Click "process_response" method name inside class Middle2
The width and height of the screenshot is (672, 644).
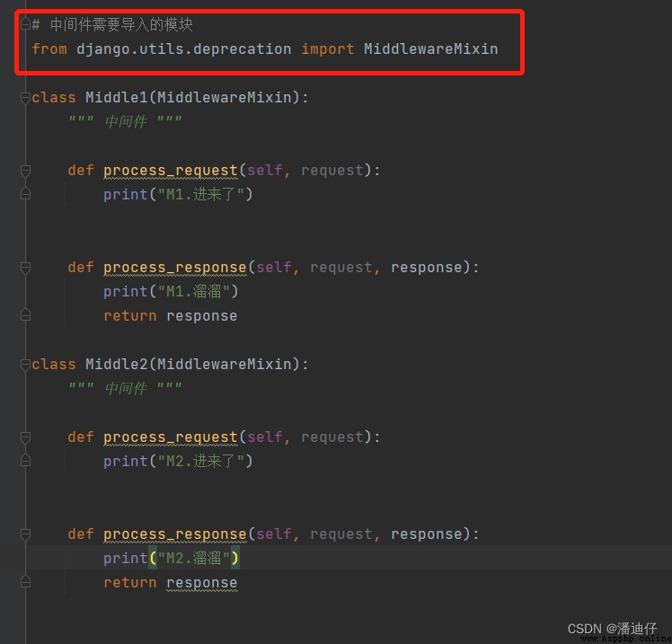pos(175,534)
